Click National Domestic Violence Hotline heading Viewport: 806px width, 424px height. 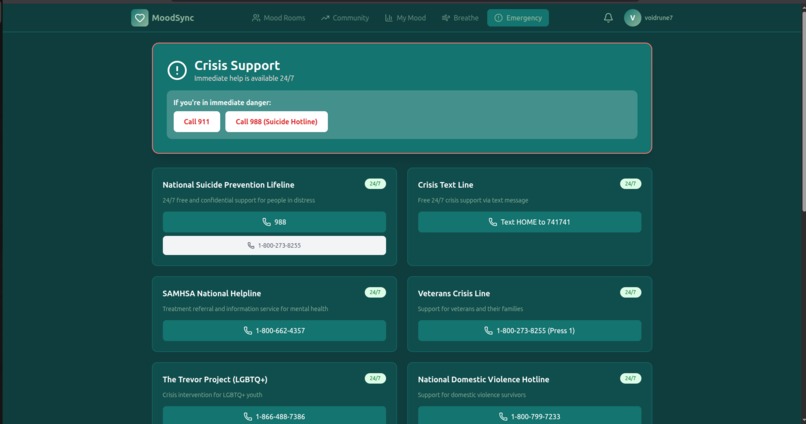tap(483, 379)
